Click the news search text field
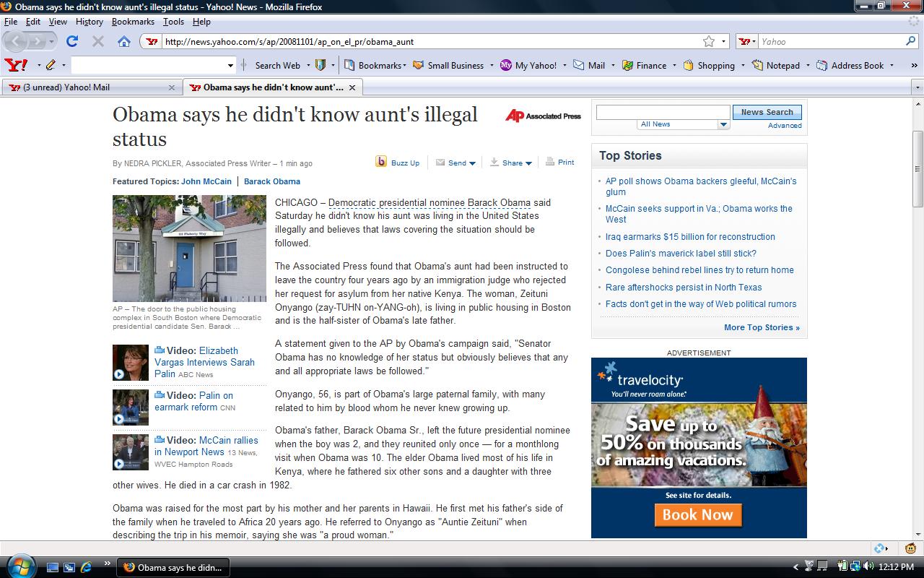Image resolution: width=924 pixels, height=578 pixels. tap(663, 112)
